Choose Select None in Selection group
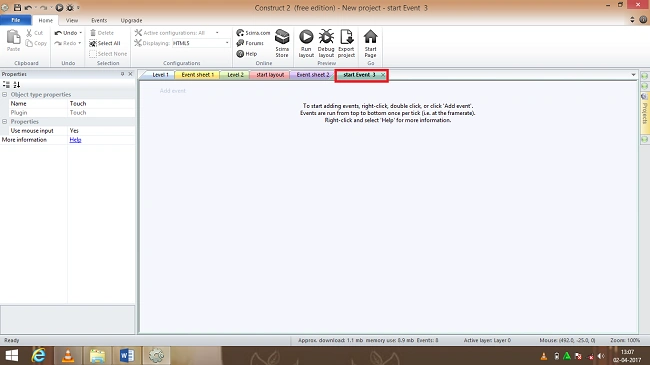 pos(108,54)
